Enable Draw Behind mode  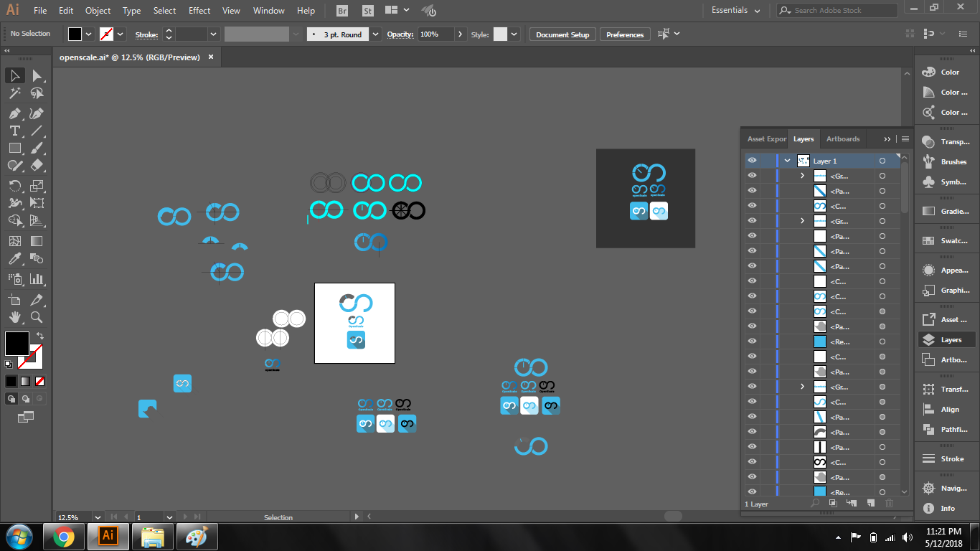[26, 398]
